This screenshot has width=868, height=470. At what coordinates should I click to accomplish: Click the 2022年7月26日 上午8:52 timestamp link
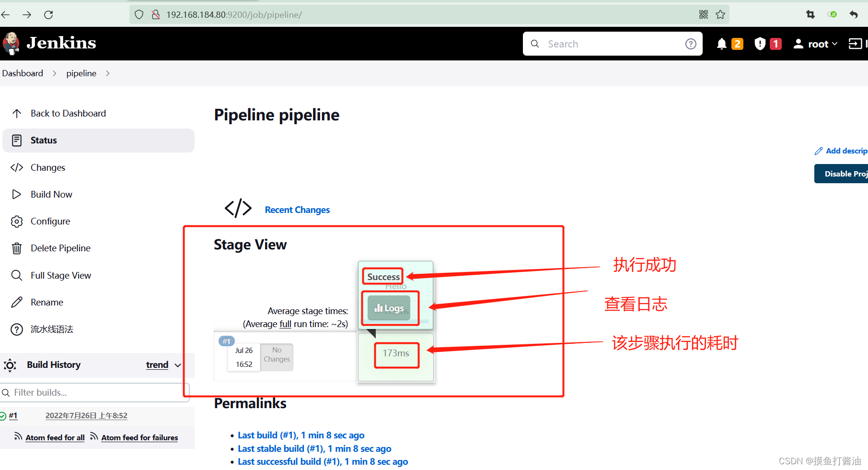pyautogui.click(x=86, y=416)
